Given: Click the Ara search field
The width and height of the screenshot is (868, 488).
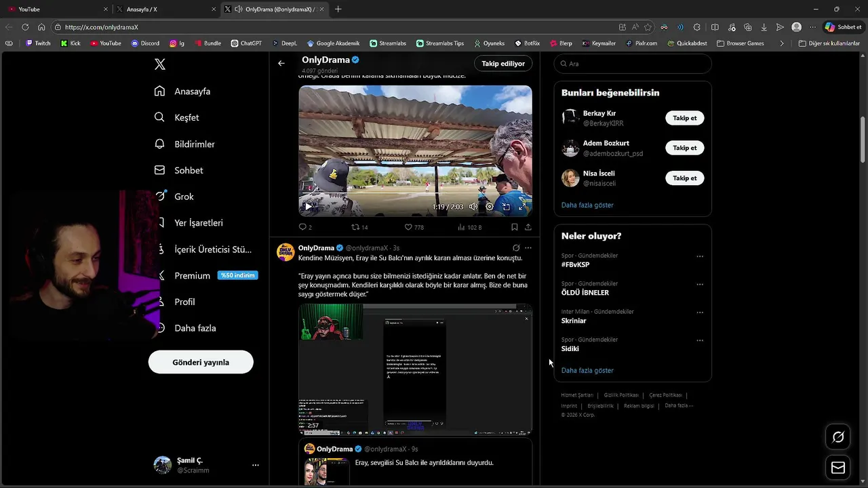Looking at the screenshot, I should 633,64.
